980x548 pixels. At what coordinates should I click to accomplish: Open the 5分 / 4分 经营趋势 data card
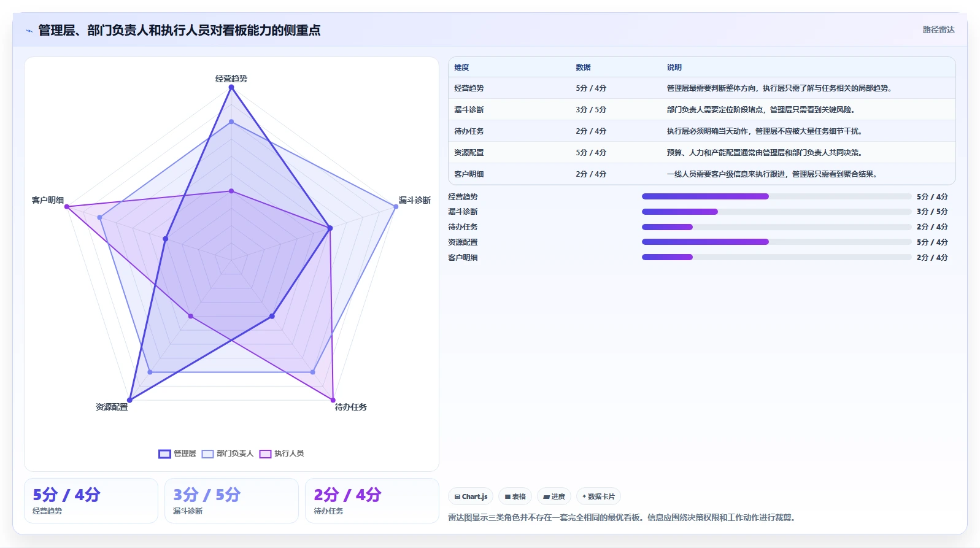(x=91, y=501)
